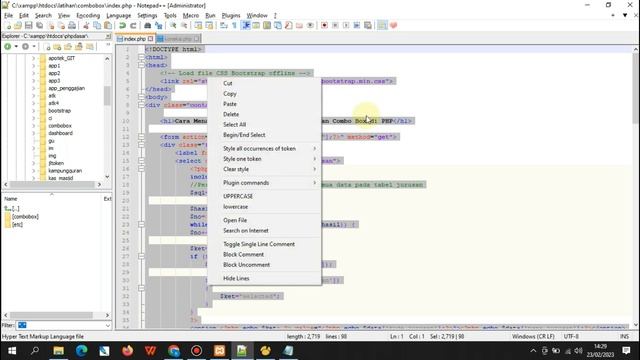Image resolution: width=640 pixels, height=360 pixels.
Task: Open the Plugins menu
Action: [231, 16]
